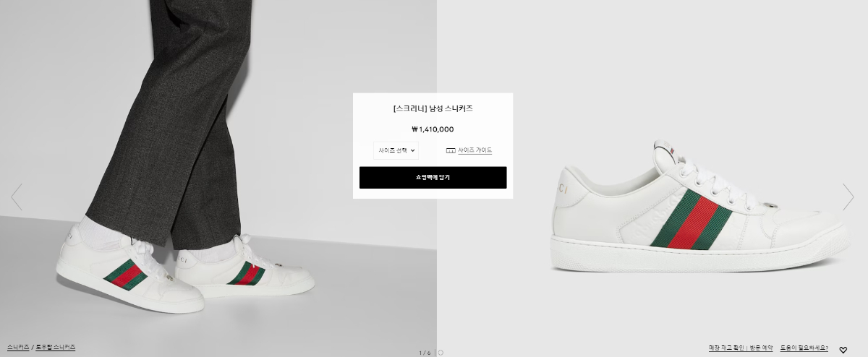Click the ruler icon beside 사이즈 가이드
Viewport: 868px width, 357px height.
pyautogui.click(x=450, y=150)
